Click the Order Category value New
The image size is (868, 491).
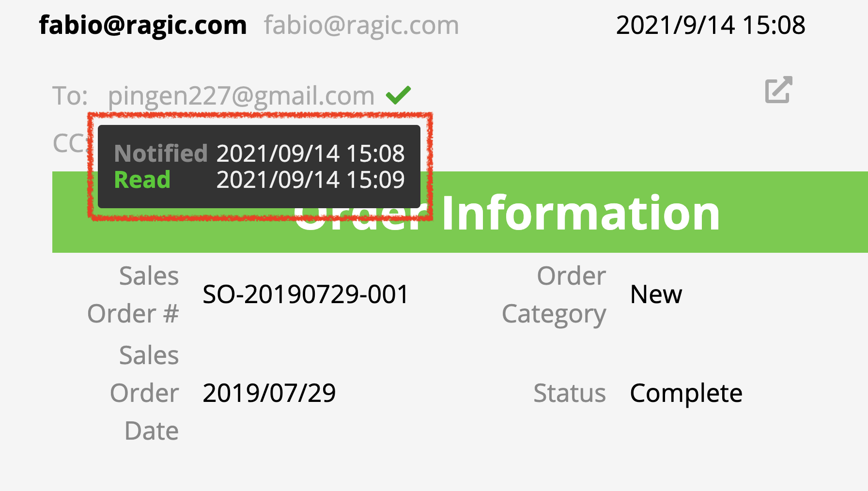click(x=656, y=294)
